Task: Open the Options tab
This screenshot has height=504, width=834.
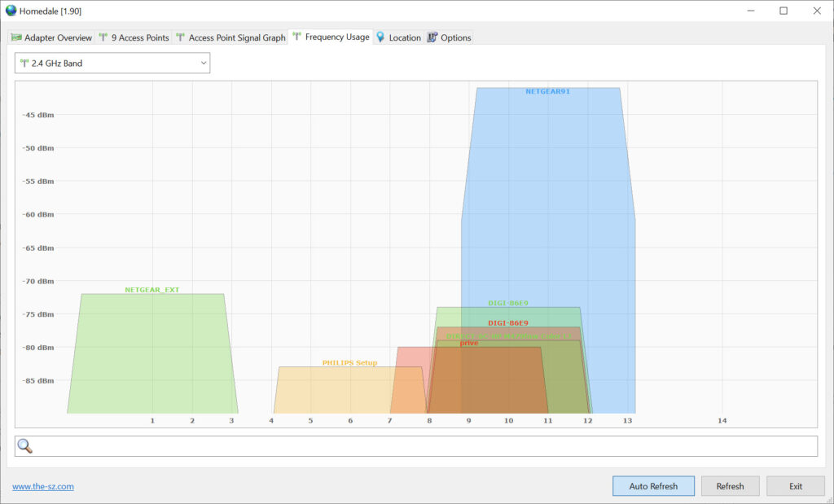Action: (450, 37)
